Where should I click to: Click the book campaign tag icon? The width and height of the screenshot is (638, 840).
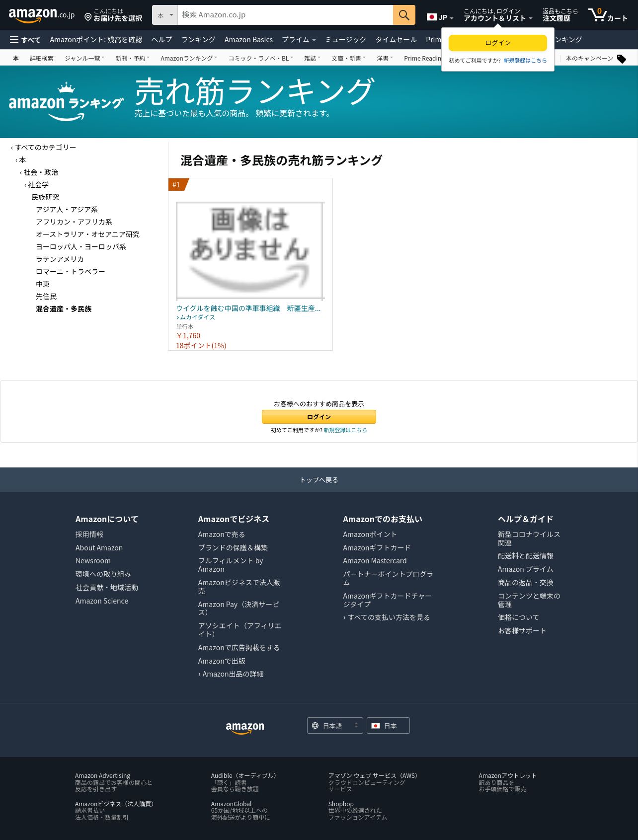click(622, 59)
